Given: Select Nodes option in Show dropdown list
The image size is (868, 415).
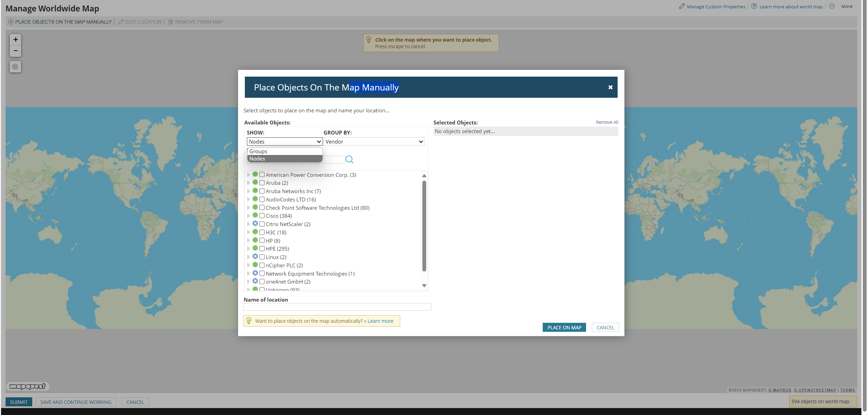Looking at the screenshot, I should tap(284, 159).
